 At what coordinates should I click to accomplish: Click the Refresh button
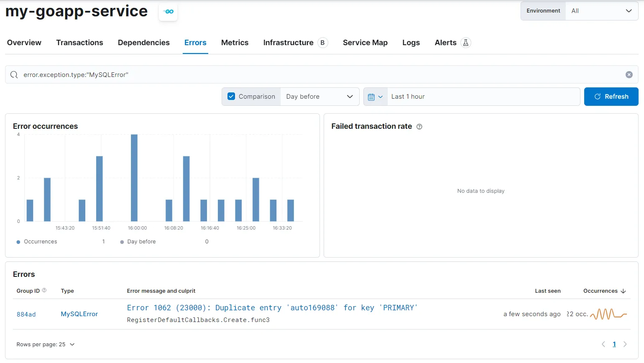pyautogui.click(x=611, y=97)
